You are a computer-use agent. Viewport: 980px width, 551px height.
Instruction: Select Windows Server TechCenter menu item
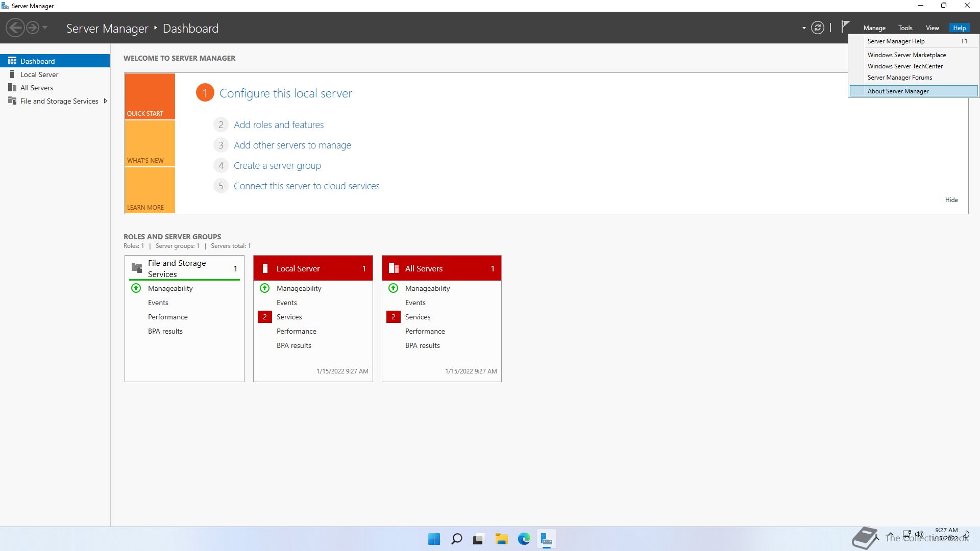905,66
